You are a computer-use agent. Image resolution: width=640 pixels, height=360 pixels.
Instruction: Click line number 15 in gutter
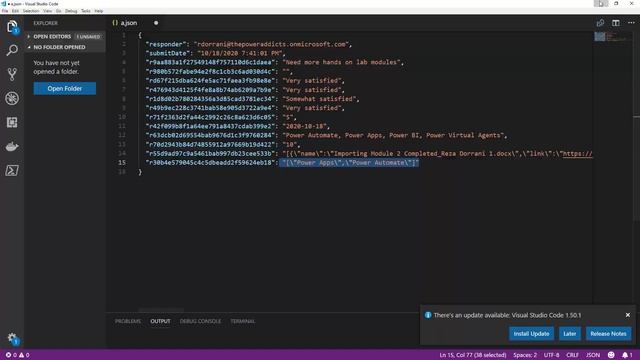[122, 162]
